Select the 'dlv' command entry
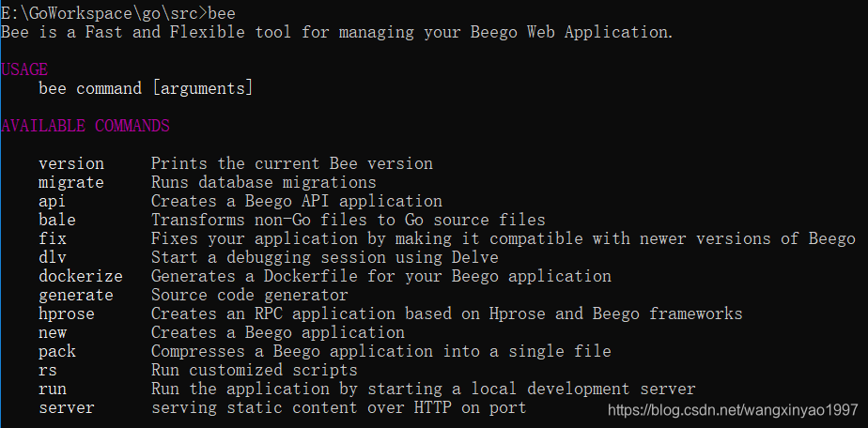 53,257
